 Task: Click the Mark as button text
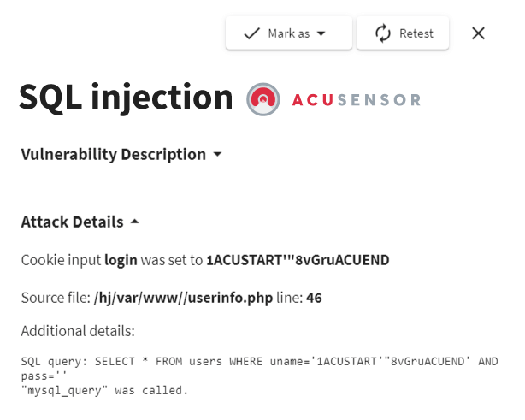[288, 33]
